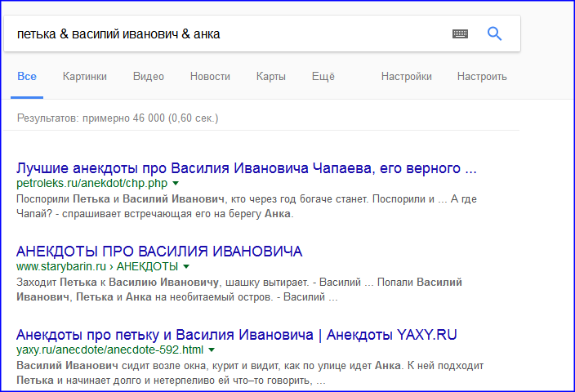The width and height of the screenshot is (575, 392).
Task: Open the on-screen keyboard icon
Action: click(x=460, y=34)
